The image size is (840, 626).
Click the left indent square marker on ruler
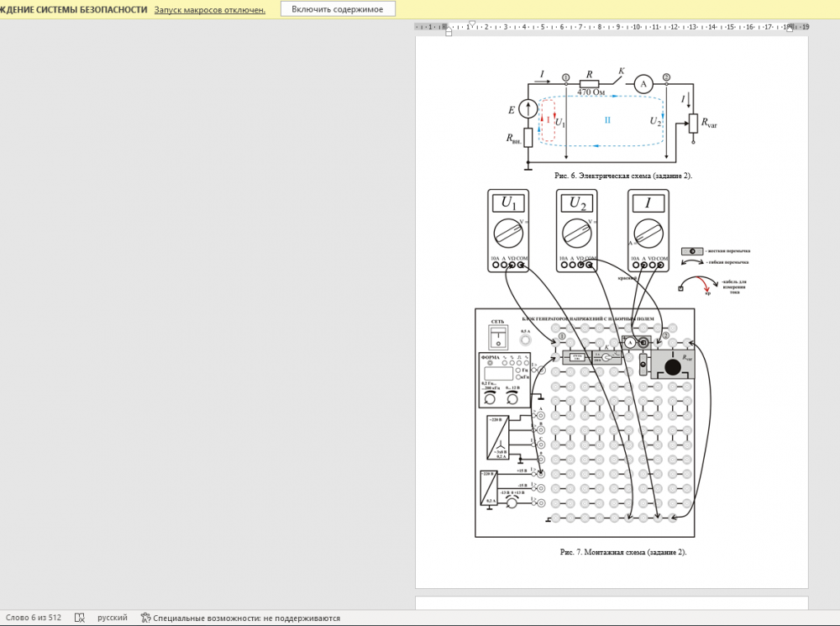[x=449, y=33]
